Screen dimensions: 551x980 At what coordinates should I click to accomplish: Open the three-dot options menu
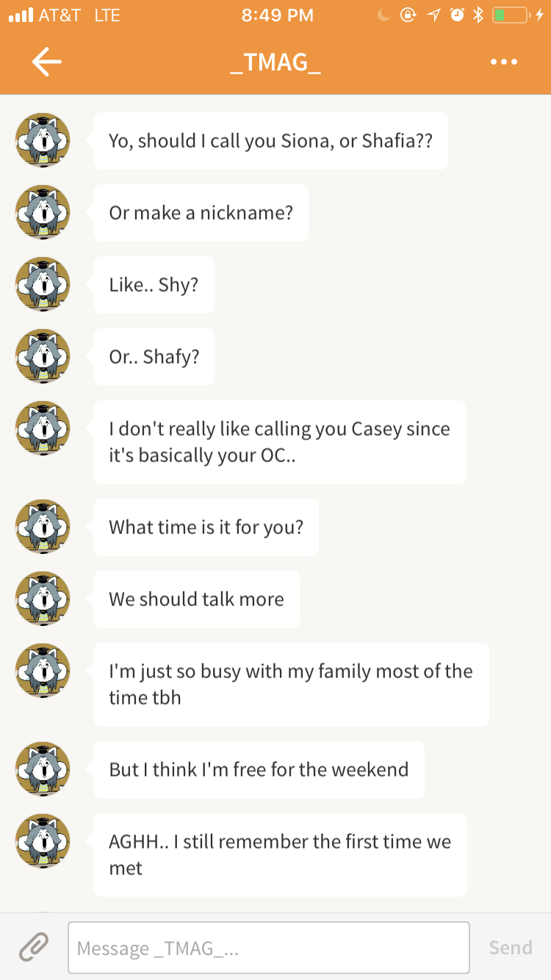504,62
